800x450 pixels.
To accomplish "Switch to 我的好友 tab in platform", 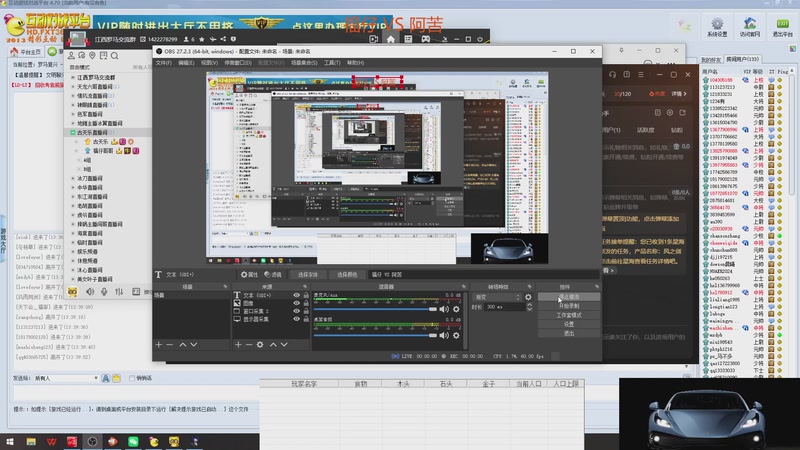I will (711, 60).
